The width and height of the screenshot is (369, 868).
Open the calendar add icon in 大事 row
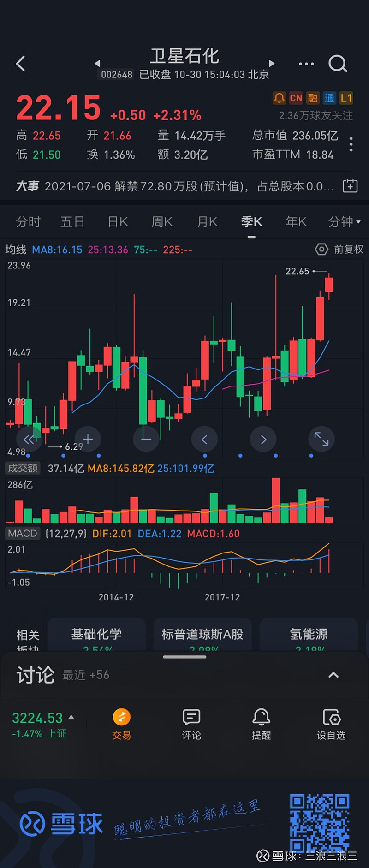350,186
